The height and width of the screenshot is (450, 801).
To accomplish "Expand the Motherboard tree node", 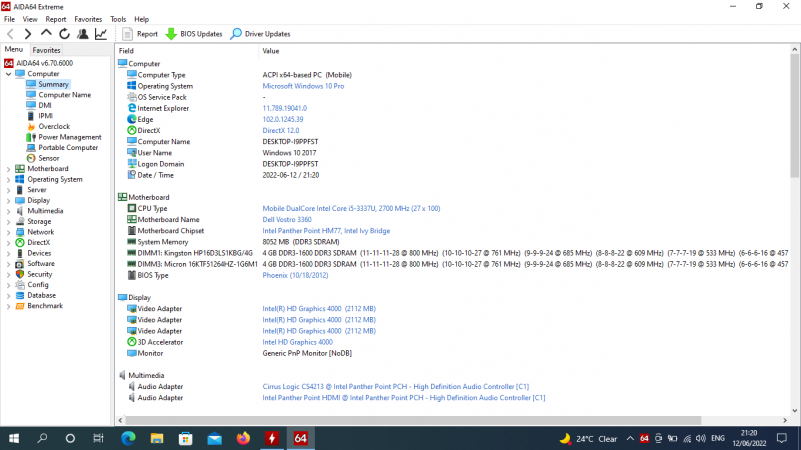I will pos(8,169).
